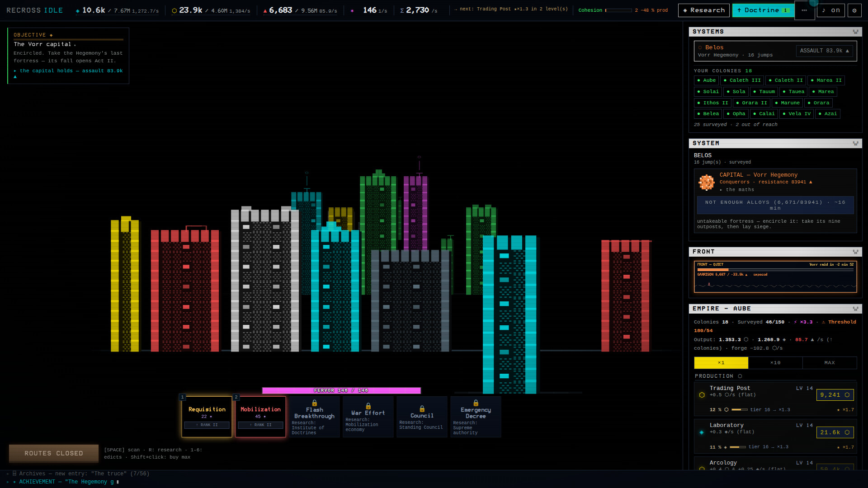Viewport: 868px width, 488px height.
Task: Buy Laboratory upgrade for 21.6k
Action: [x=835, y=432]
